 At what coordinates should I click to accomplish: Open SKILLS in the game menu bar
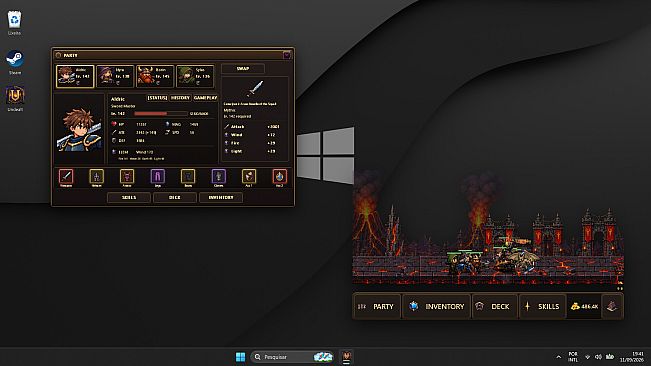tap(543, 306)
